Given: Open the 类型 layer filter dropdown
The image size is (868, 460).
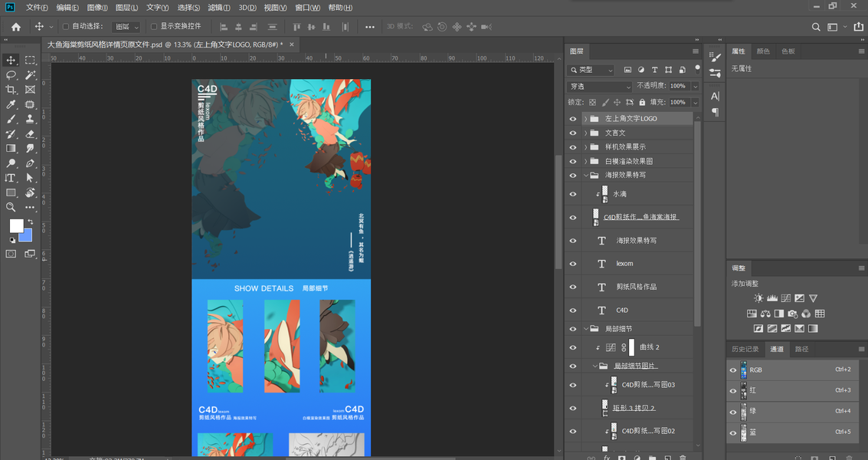Looking at the screenshot, I should tap(591, 70).
